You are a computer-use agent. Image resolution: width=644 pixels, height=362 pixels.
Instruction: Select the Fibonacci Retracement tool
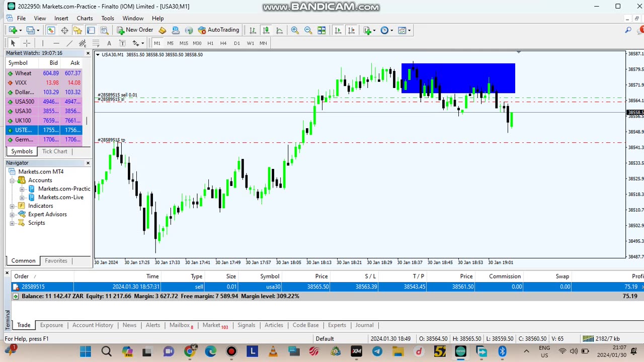pos(96,43)
